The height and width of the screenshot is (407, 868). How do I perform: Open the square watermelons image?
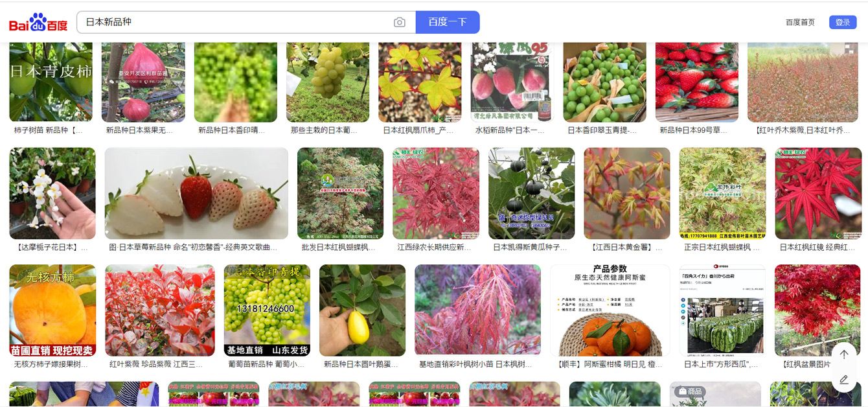click(722, 310)
